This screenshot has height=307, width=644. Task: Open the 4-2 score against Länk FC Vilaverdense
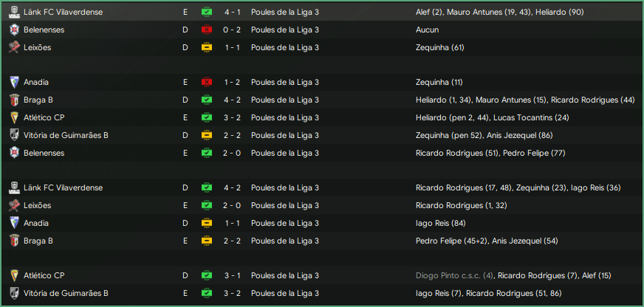point(231,188)
